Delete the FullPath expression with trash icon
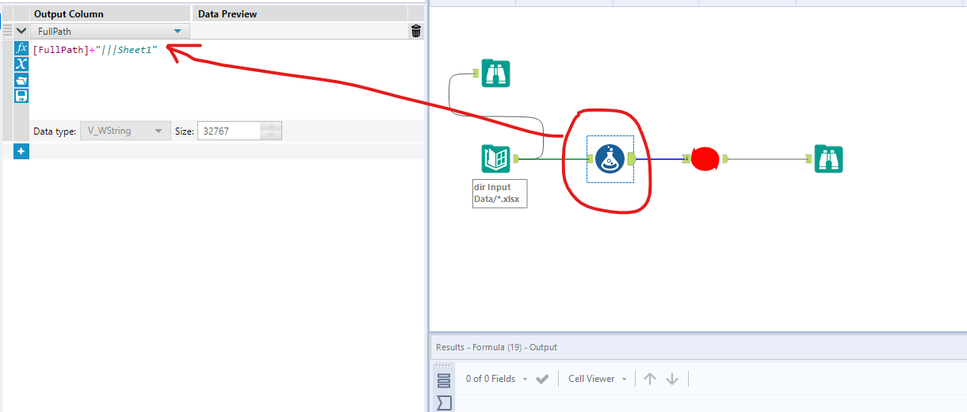This screenshot has height=412, width=967. 416,31
